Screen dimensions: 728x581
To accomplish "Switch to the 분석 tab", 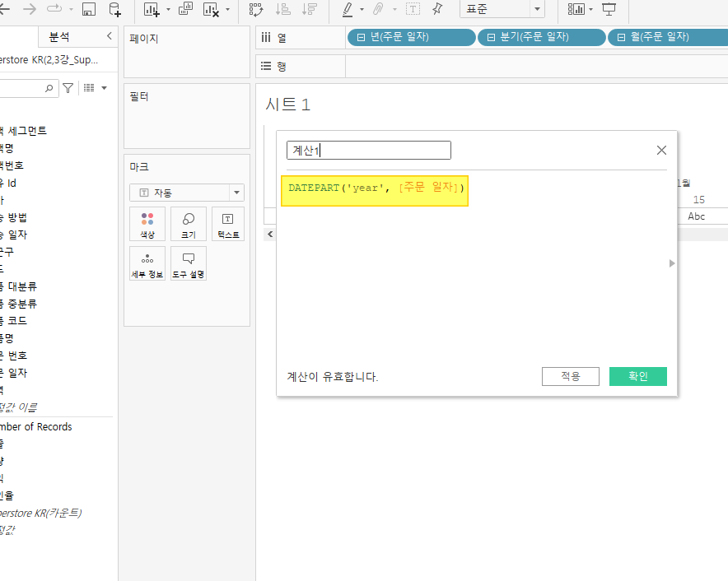I will [59, 37].
